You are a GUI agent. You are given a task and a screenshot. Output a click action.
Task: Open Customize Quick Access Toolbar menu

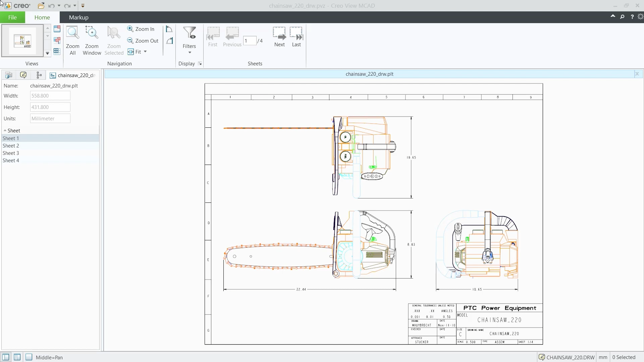[83, 6]
